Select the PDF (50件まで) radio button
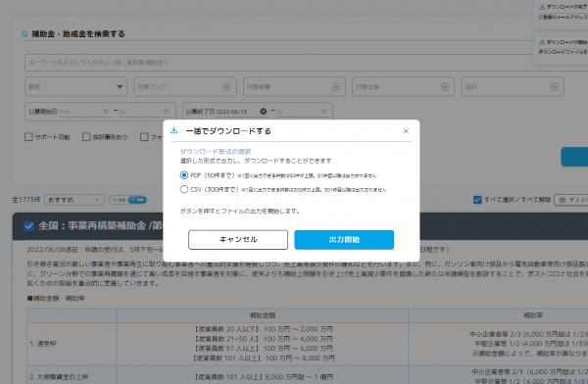Viewport: 588px width, 384px height. (184, 175)
